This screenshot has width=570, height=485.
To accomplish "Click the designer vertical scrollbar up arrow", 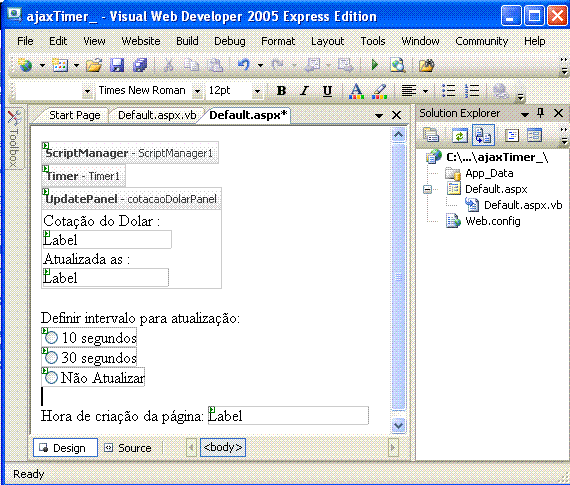I will pos(398,135).
